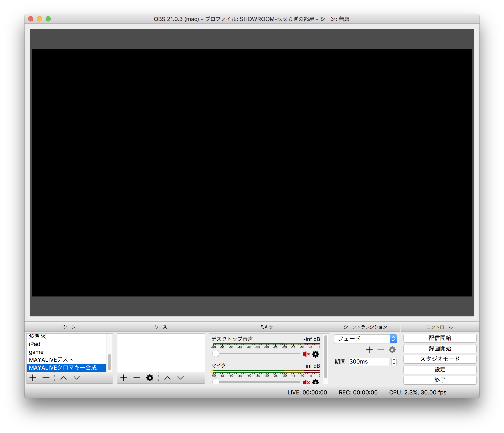Quit OBS with 終了 button

(x=440, y=380)
